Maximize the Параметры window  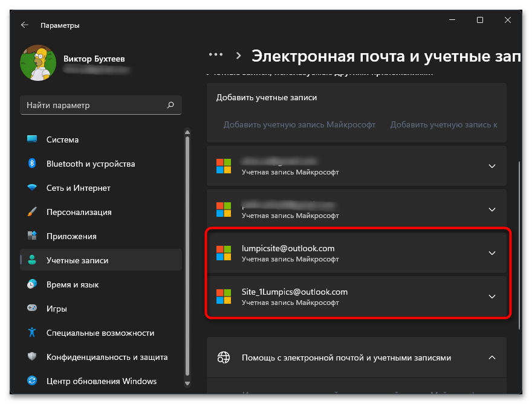(x=480, y=20)
